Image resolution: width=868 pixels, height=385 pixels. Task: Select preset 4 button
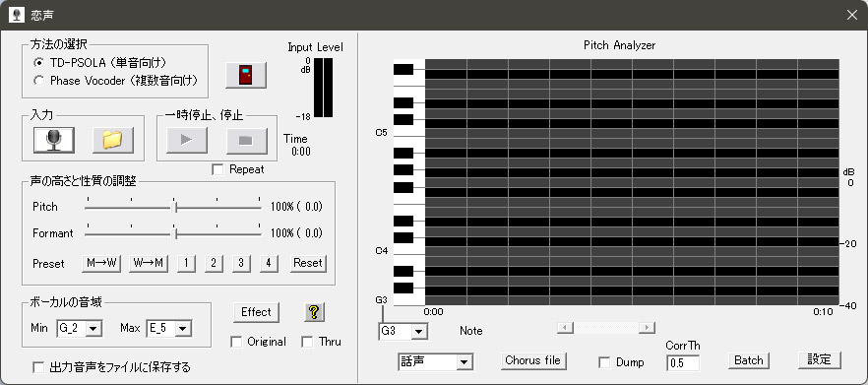269,263
